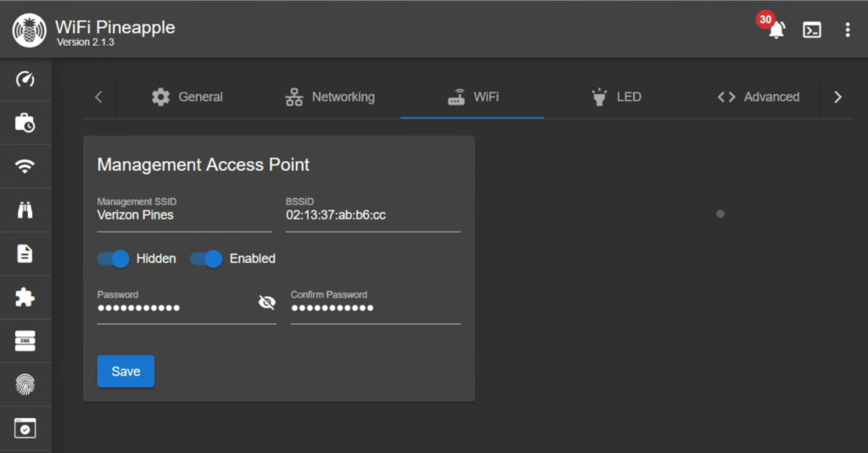Switch to the LED tab
Viewport: 868px width, 453px height.
pyautogui.click(x=616, y=97)
